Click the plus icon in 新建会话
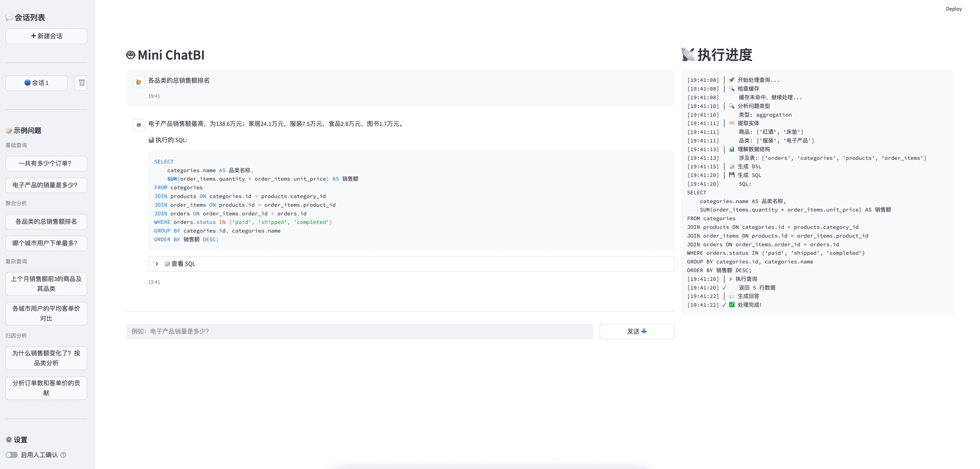Viewport: 980px width, 469px height. 34,36
